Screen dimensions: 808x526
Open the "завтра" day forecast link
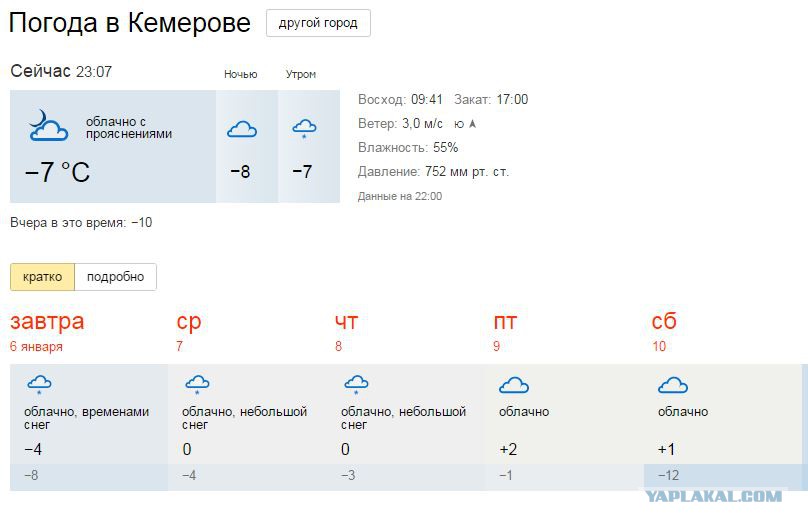coord(47,322)
